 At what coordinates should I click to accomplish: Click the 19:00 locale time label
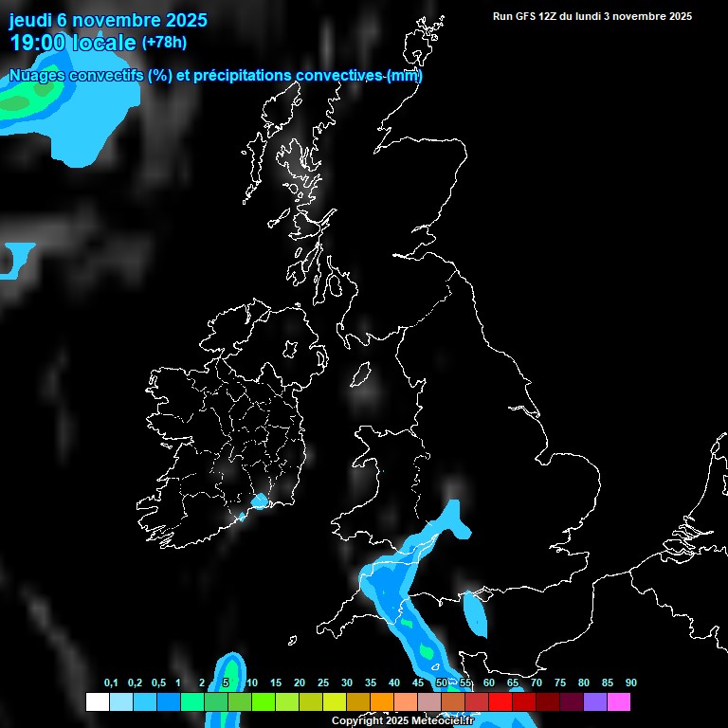(73, 43)
